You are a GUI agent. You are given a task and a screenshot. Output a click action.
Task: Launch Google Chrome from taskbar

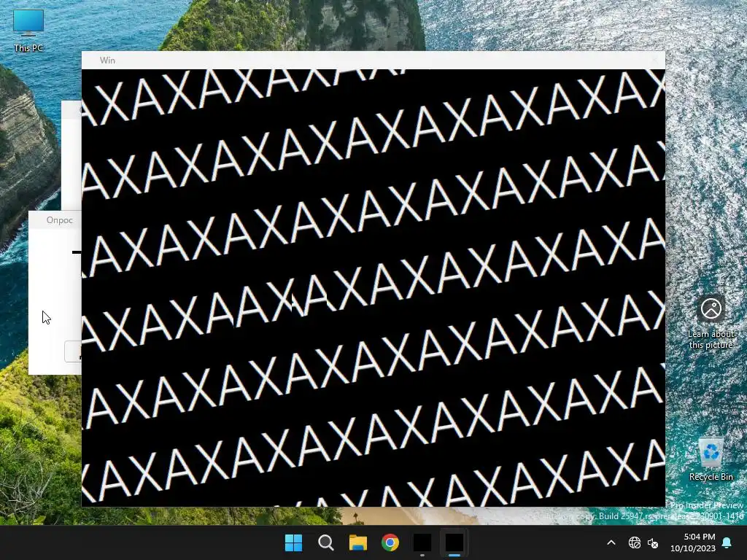point(390,542)
